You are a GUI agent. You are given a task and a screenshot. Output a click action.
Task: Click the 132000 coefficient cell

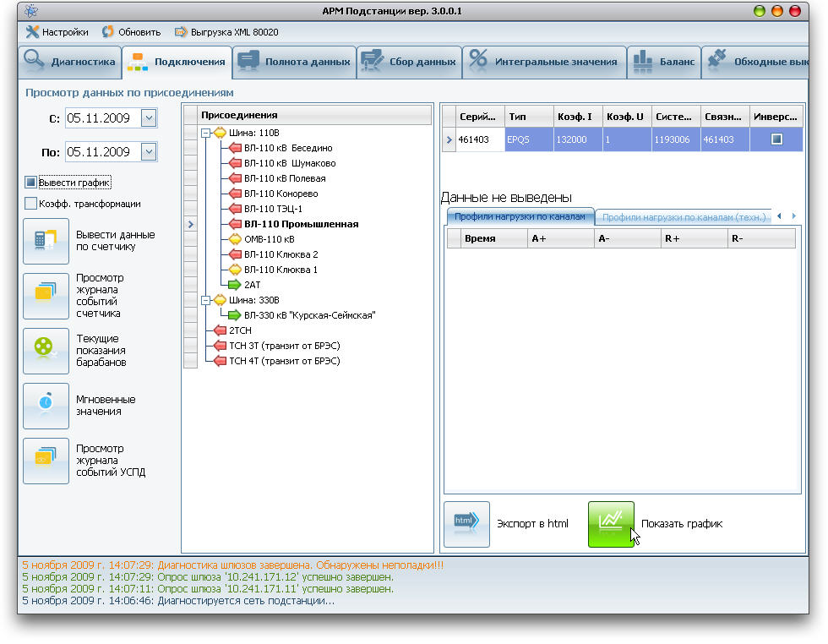click(x=578, y=139)
